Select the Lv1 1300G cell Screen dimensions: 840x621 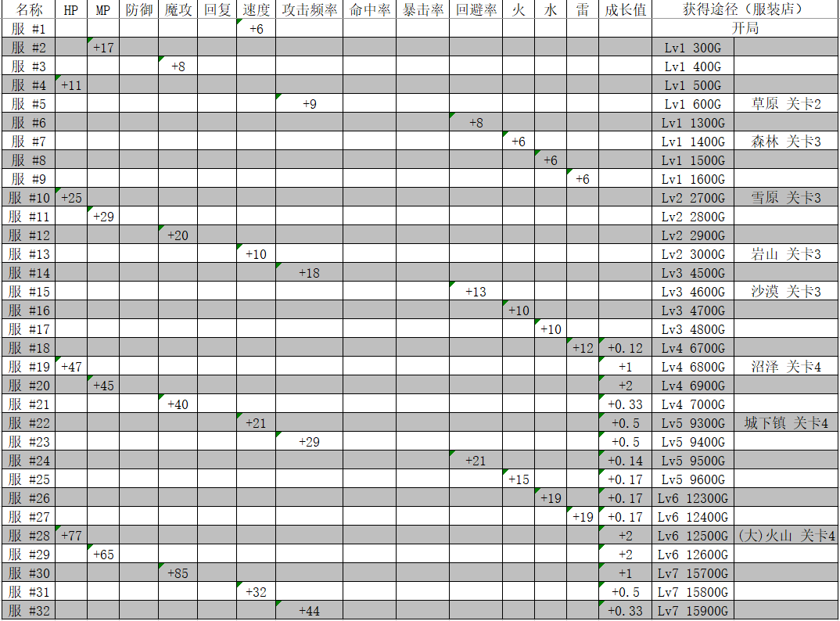pyautogui.click(x=693, y=122)
